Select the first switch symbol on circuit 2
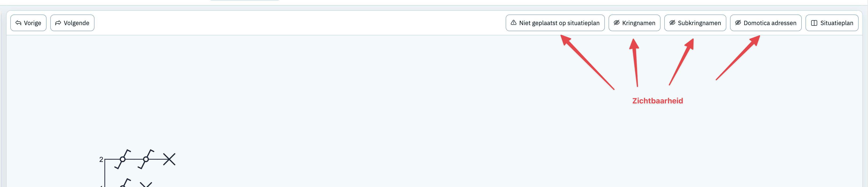The width and height of the screenshot is (868, 187). 123,159
